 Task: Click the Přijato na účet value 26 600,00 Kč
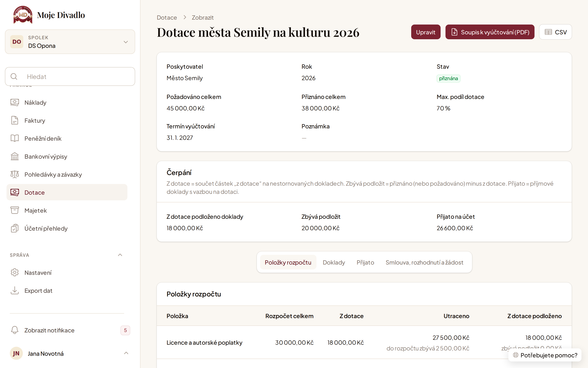click(x=455, y=228)
